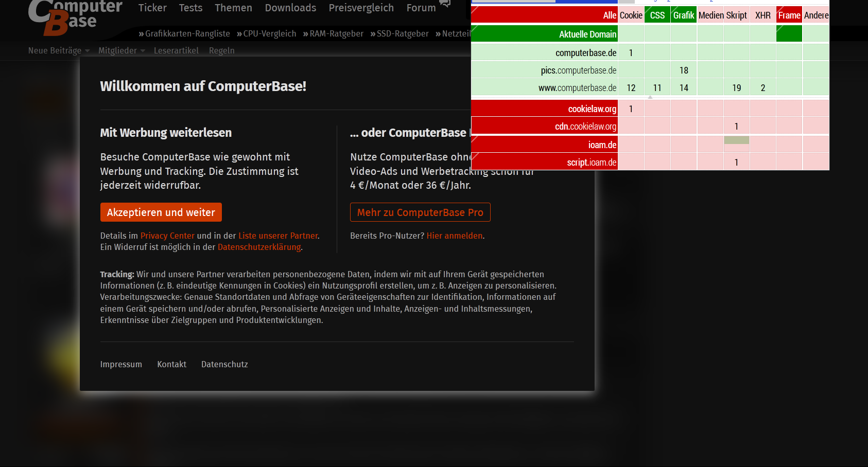
Task: Toggle the Aktuelle Domain row label
Action: pos(544,34)
